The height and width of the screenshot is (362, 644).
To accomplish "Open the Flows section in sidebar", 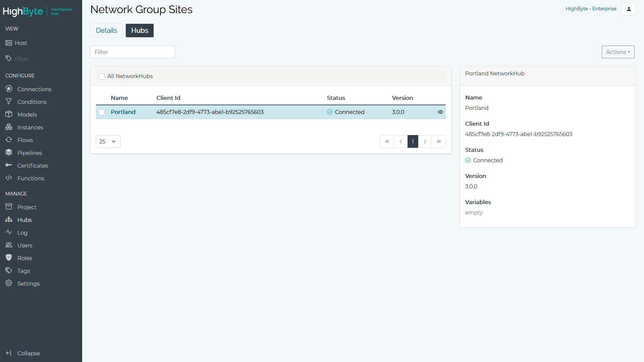I will pyautogui.click(x=25, y=140).
